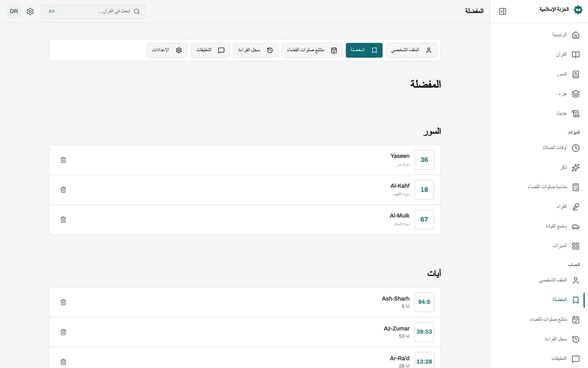Delete the Az-Zumar 39:53 bookmark
The height and width of the screenshot is (368, 588).
[x=63, y=332]
